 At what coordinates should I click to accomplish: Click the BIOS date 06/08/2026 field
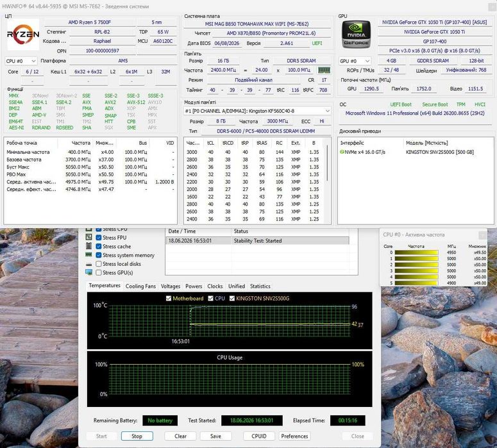click(226, 43)
